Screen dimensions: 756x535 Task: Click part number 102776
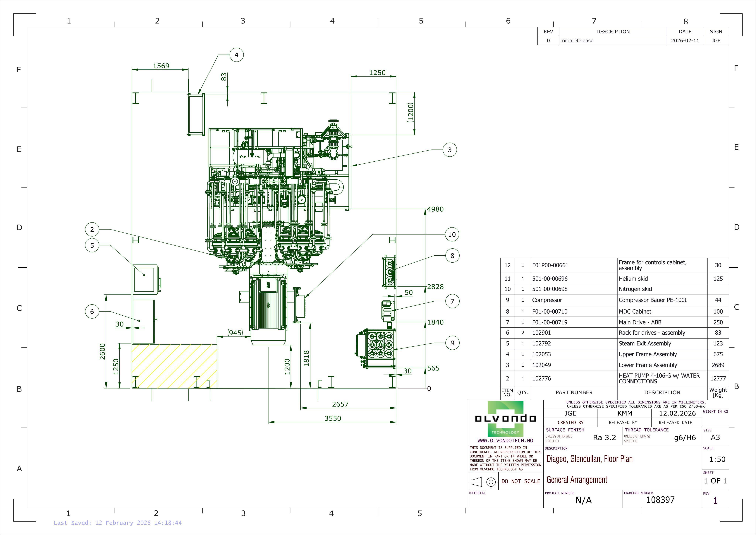click(x=541, y=379)
